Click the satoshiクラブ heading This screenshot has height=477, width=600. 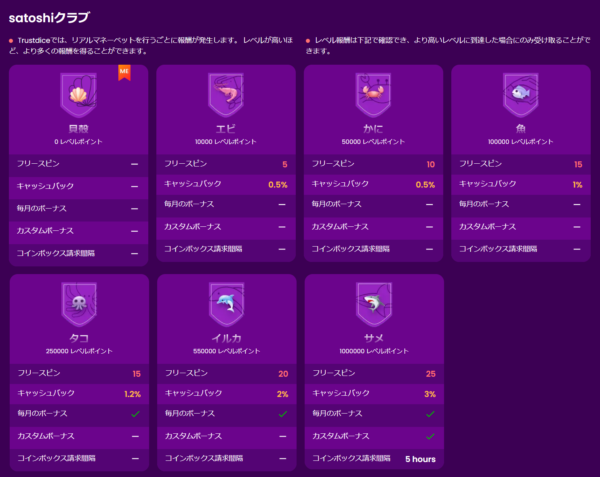(x=49, y=18)
